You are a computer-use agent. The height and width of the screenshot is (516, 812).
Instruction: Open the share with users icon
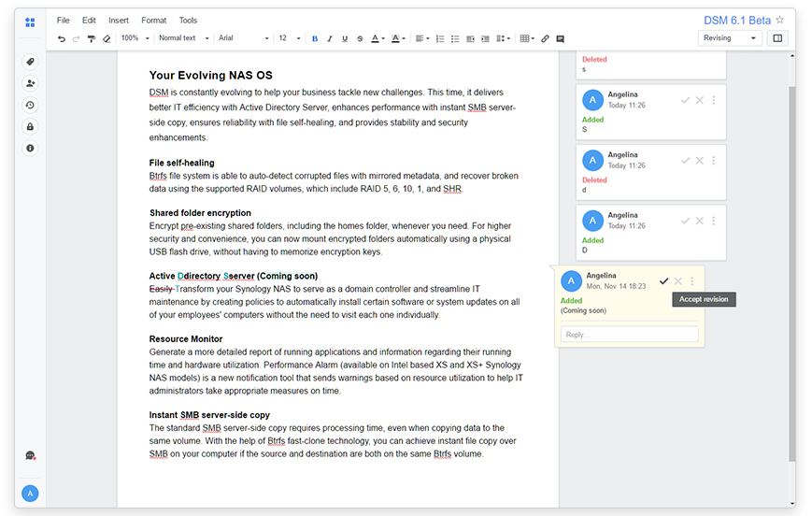30,83
